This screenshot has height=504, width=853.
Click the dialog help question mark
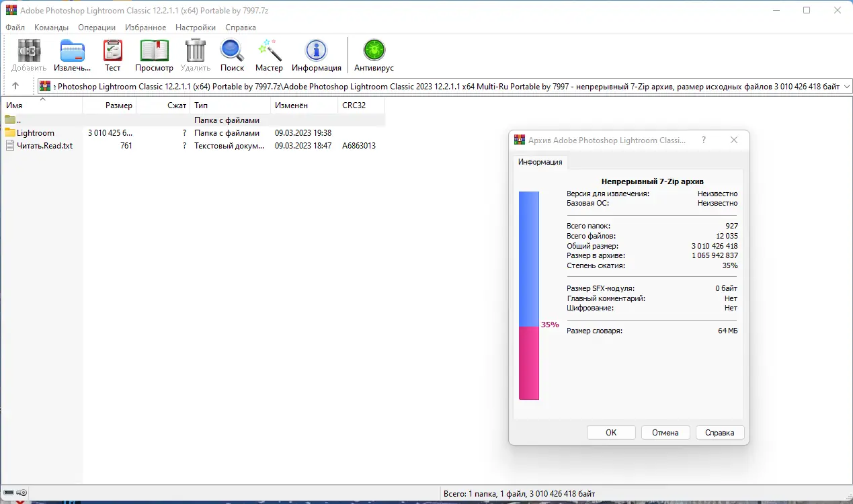(x=704, y=140)
